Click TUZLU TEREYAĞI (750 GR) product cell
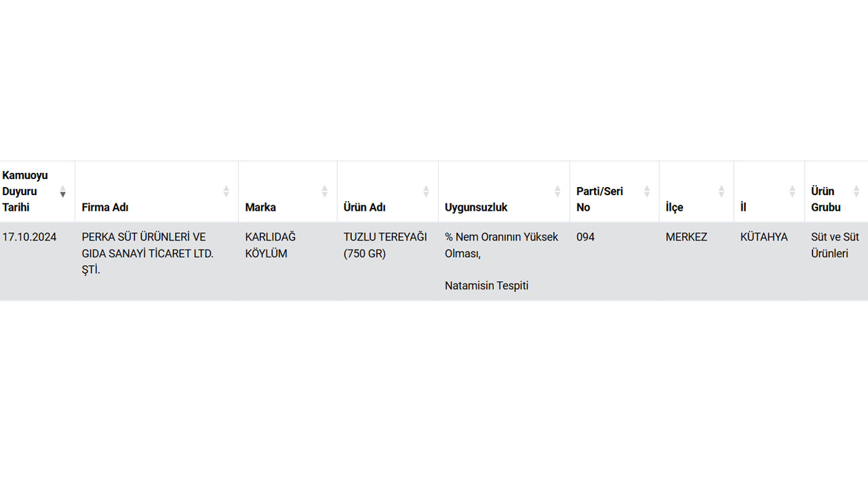The height and width of the screenshot is (488, 868). (384, 245)
